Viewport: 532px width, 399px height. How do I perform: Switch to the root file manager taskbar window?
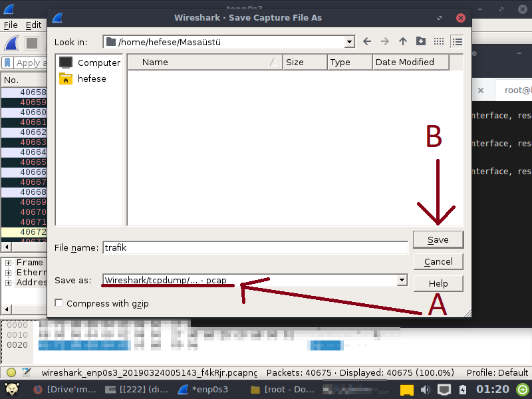(283, 390)
